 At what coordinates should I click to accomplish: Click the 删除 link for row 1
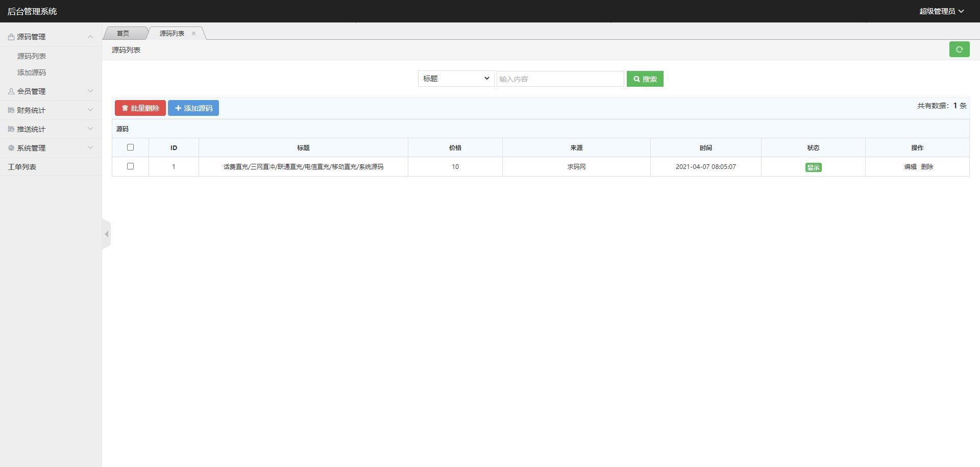[x=927, y=166]
